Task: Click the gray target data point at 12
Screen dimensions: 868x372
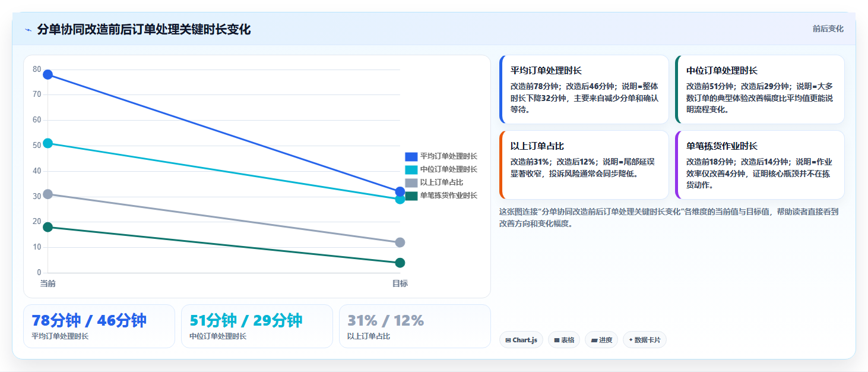Action: [x=400, y=242]
